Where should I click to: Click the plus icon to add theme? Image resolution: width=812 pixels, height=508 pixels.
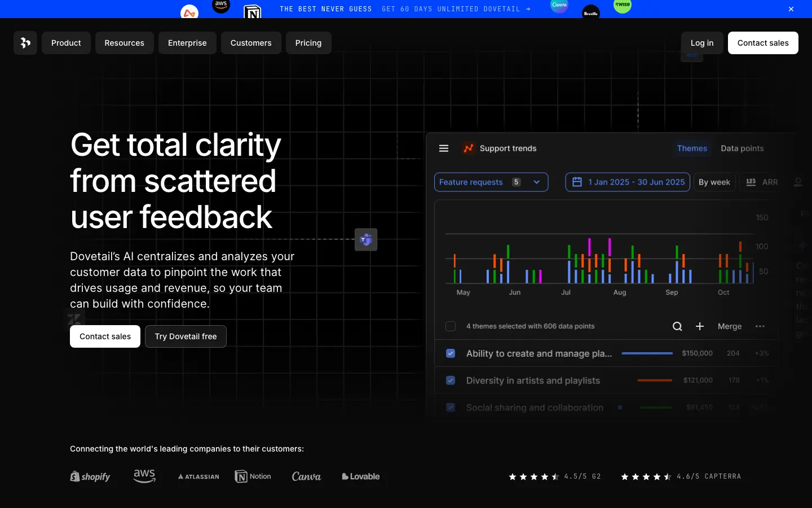(700, 326)
